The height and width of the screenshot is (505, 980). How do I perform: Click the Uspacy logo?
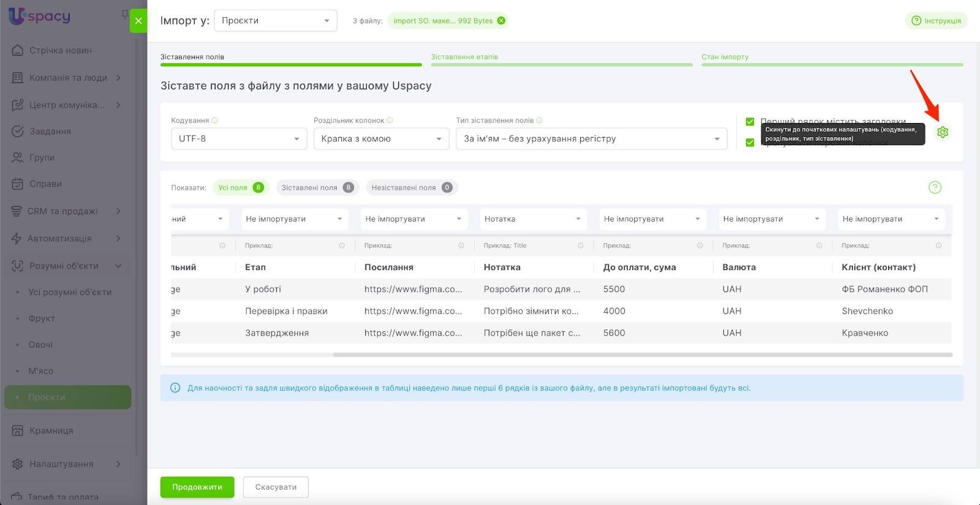[x=40, y=17]
